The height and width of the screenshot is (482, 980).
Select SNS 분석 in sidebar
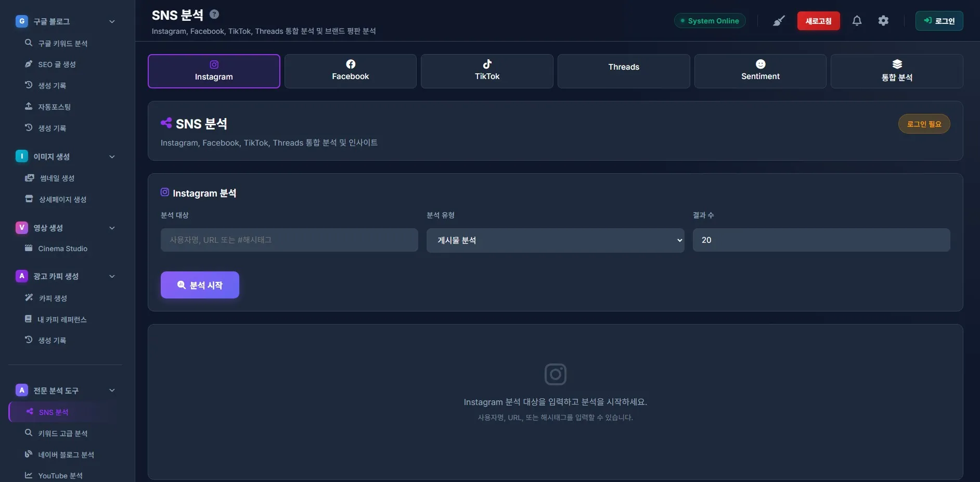point(65,412)
